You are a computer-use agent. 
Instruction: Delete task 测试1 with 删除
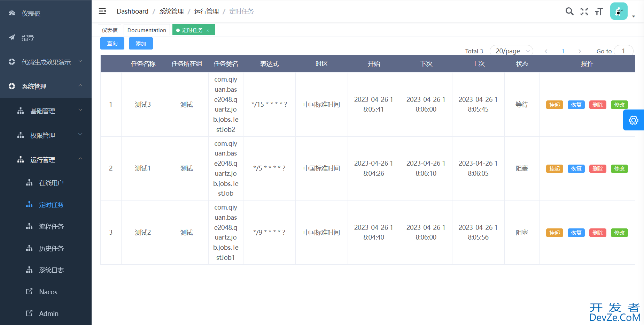coord(598,168)
